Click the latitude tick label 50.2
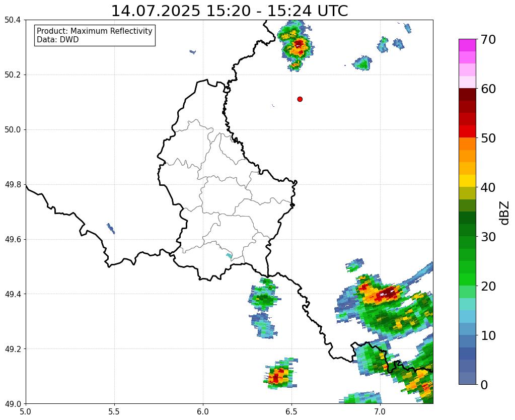 point(13,75)
